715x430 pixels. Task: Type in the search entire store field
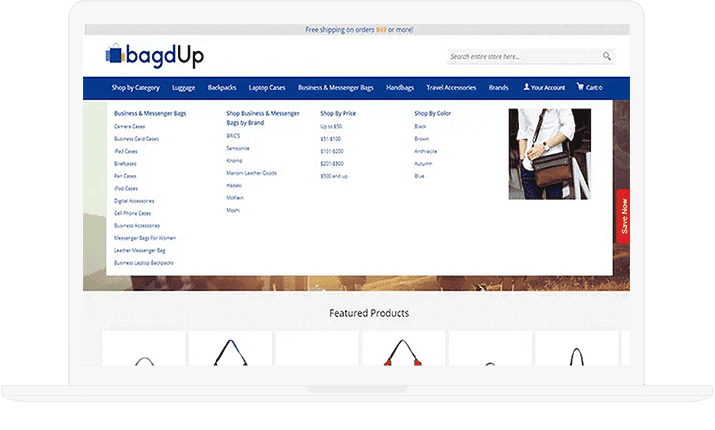point(522,57)
